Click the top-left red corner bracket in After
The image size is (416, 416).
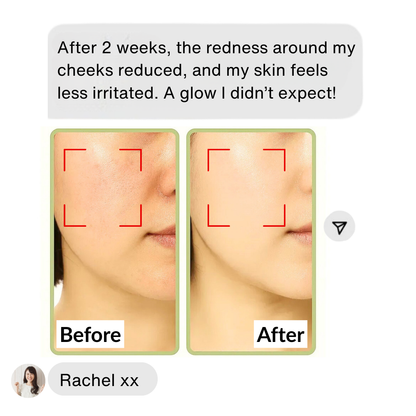[218, 160]
